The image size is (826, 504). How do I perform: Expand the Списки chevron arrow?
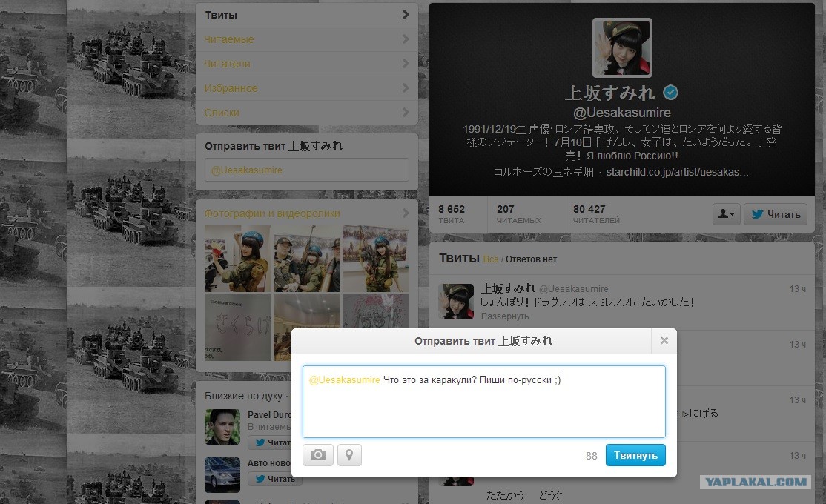pos(406,112)
